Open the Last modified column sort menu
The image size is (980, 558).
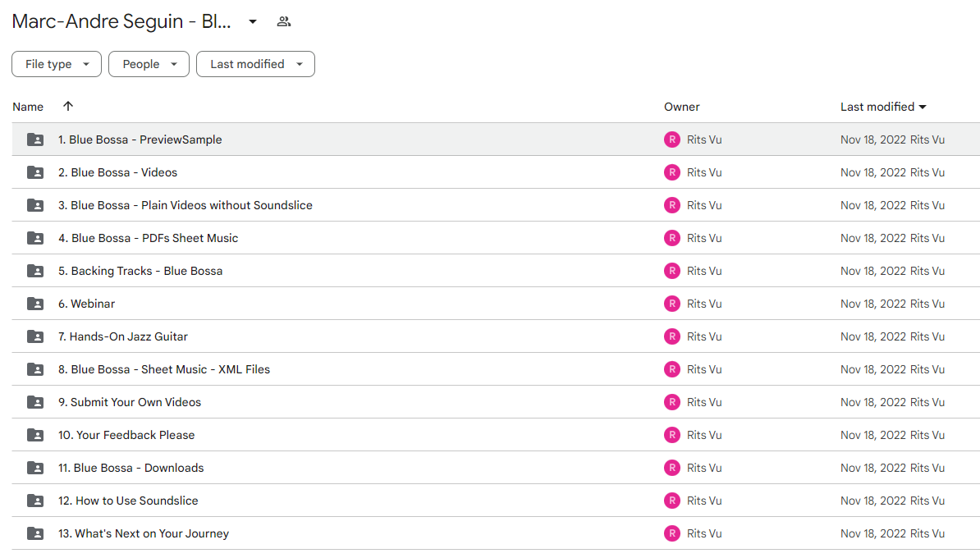coord(882,107)
